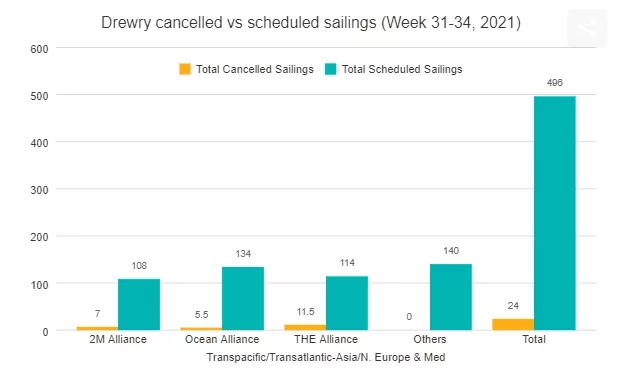Click the teal Scheduled Sailings legend swatch
The height and width of the screenshot is (381, 624).
click(x=330, y=69)
